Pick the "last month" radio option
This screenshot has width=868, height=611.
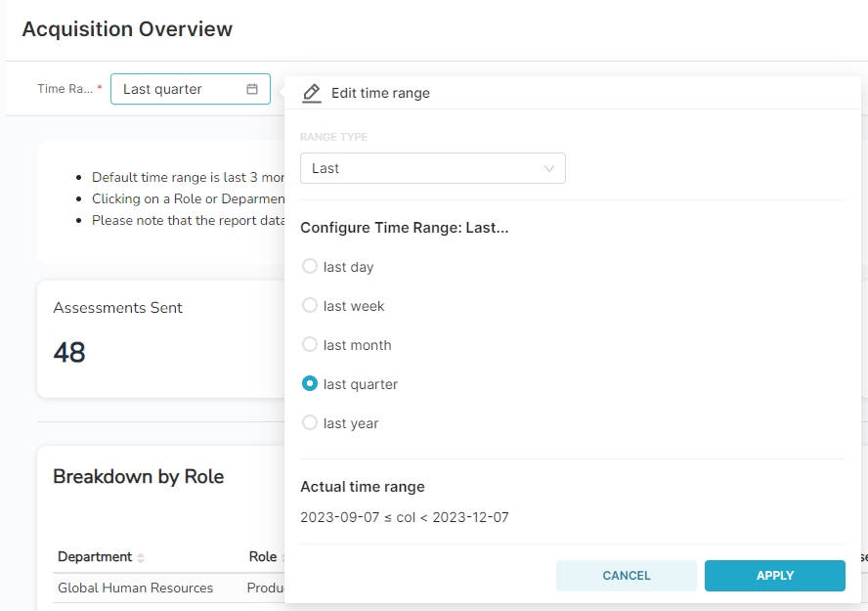(310, 345)
